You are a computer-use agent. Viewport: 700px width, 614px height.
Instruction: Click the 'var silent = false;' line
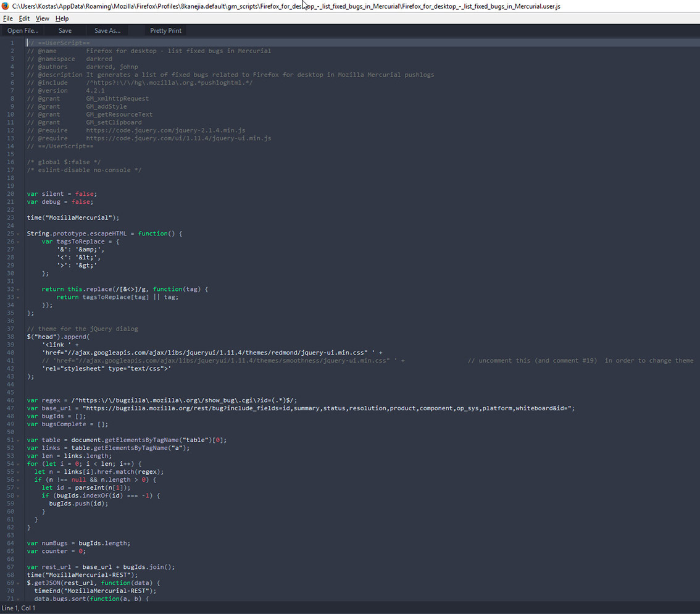pos(62,194)
